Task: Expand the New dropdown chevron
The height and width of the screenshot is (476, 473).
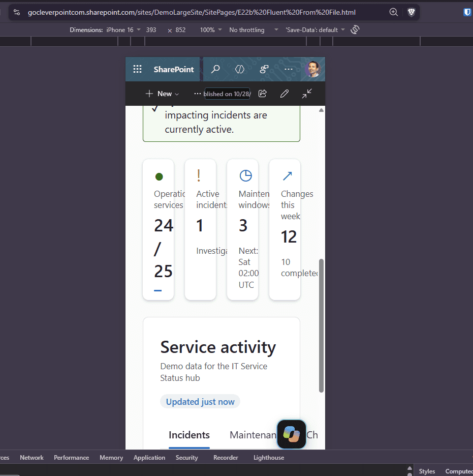Action: 177,94
